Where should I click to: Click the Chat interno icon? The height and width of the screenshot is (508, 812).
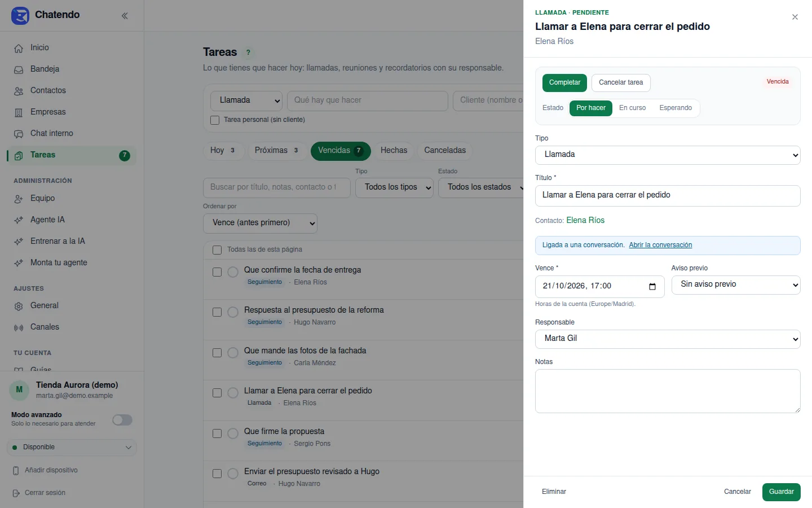(19, 134)
